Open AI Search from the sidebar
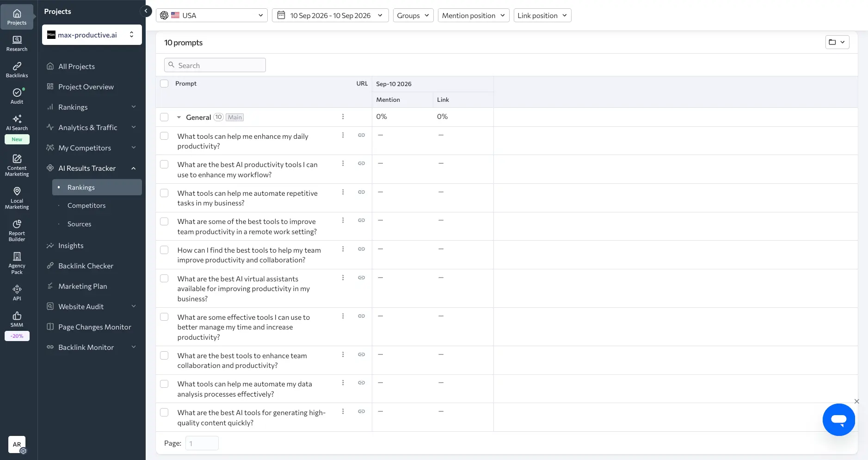The width and height of the screenshot is (868, 460). [x=17, y=123]
